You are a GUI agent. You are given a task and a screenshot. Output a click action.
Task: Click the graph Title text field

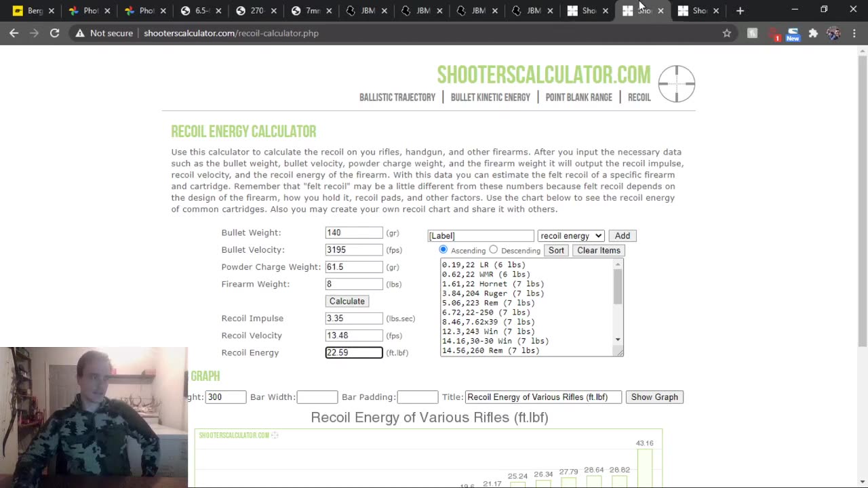click(x=543, y=397)
